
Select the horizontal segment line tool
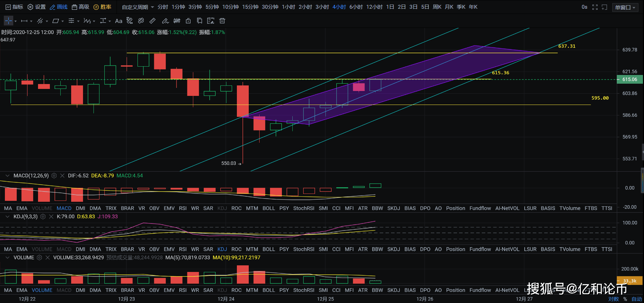tap(24, 21)
